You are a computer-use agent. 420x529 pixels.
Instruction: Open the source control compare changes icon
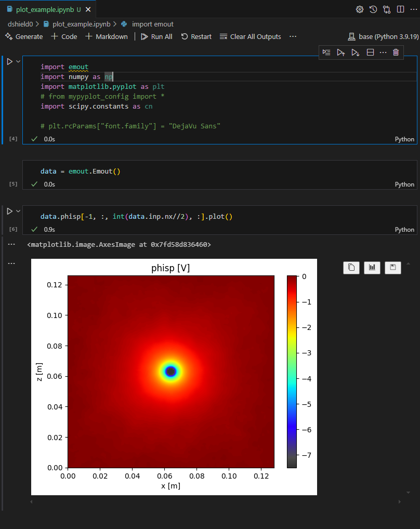coord(387,9)
